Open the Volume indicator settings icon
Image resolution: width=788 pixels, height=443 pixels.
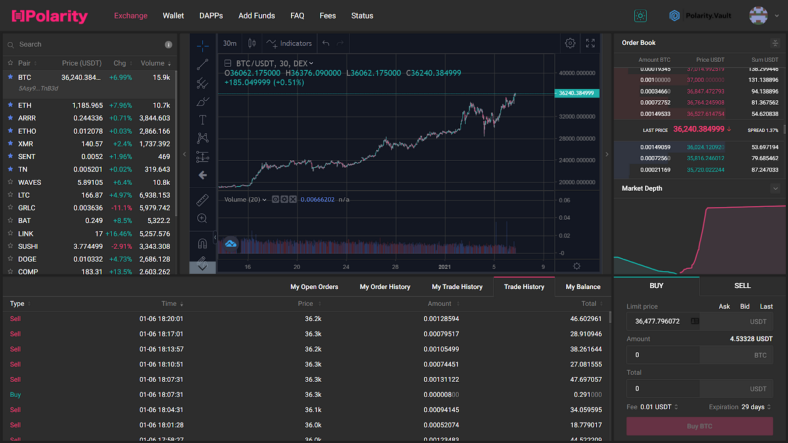pos(284,199)
